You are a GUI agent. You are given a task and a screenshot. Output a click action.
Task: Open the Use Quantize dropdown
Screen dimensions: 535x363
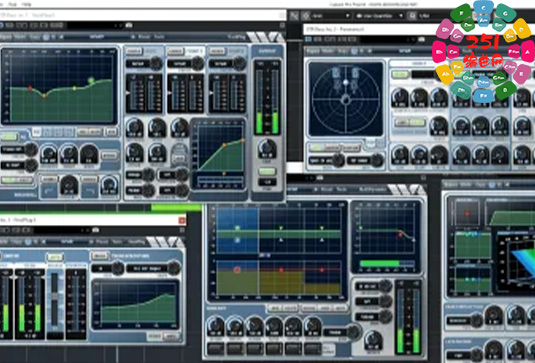(379, 16)
